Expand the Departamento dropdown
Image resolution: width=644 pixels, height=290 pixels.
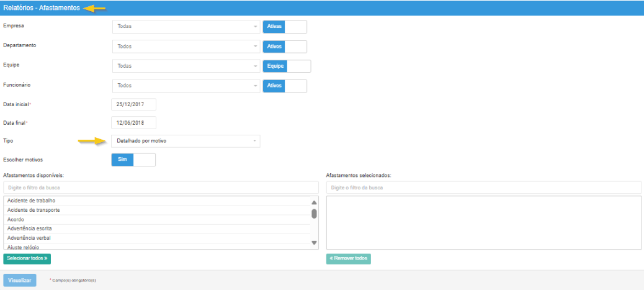186,47
